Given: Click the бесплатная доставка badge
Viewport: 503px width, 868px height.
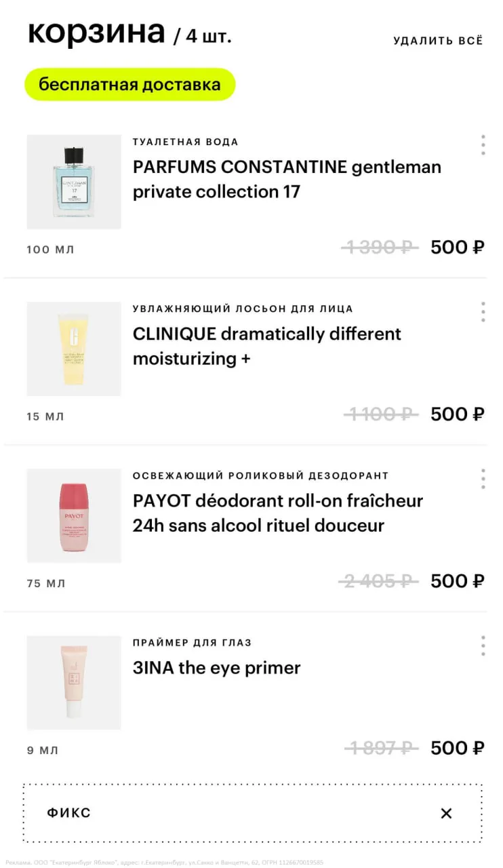Looking at the screenshot, I should coord(129,85).
